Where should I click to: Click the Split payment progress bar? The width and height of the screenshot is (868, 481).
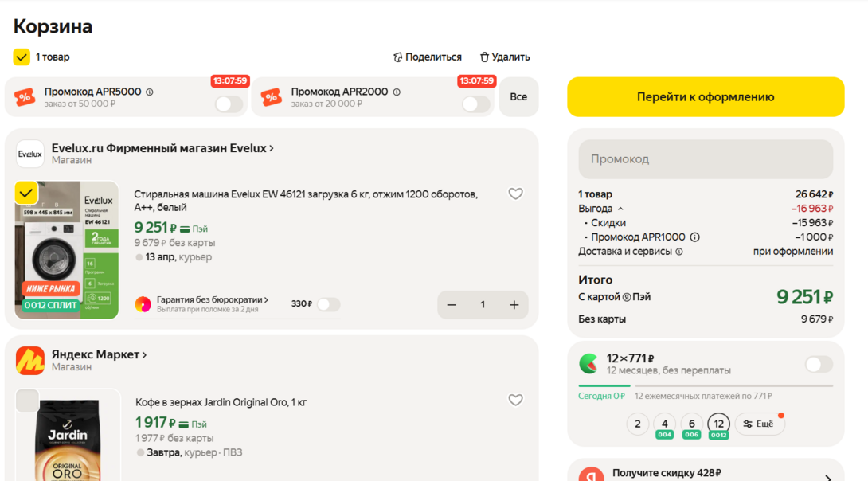pos(706,385)
